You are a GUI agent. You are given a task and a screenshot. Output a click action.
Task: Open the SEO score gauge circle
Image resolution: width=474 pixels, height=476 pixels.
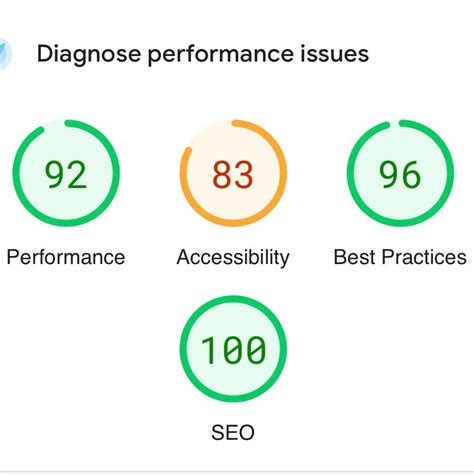point(233,349)
